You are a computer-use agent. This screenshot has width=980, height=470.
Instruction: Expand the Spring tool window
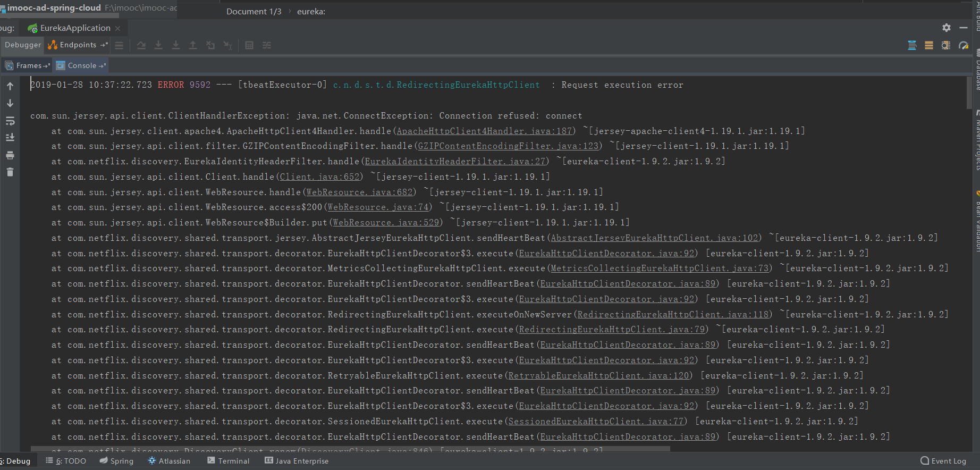tap(117, 461)
